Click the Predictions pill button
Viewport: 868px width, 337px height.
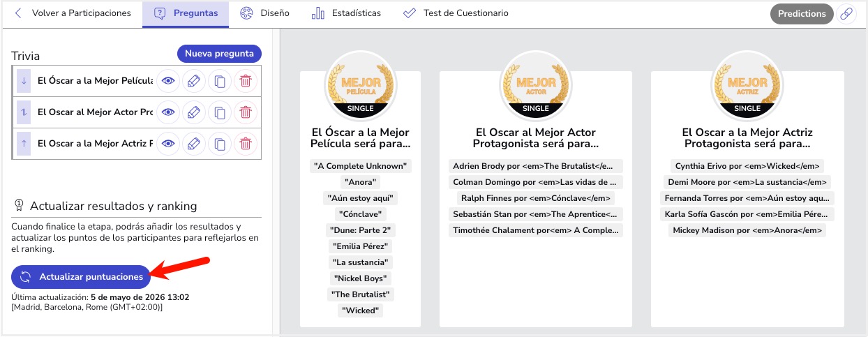point(802,13)
